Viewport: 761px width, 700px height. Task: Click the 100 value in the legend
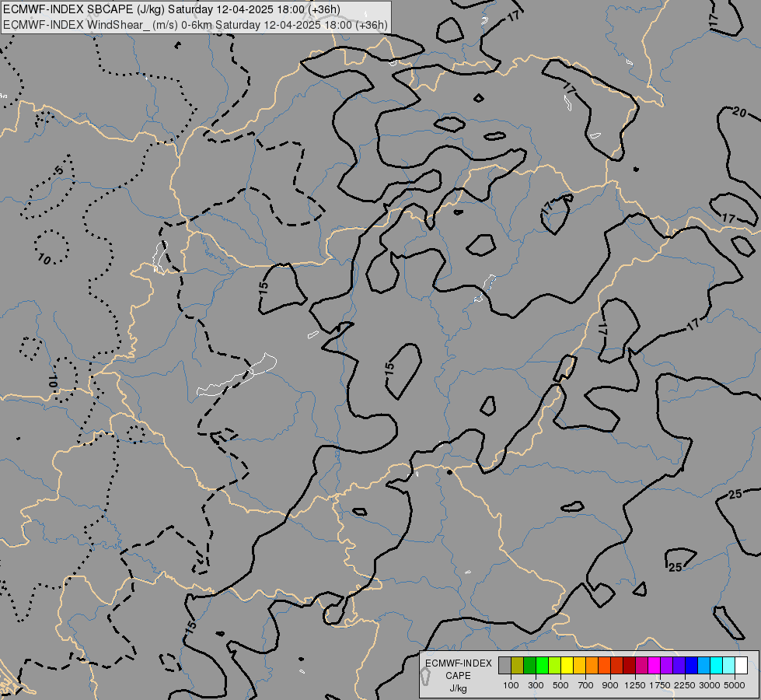[511, 685]
